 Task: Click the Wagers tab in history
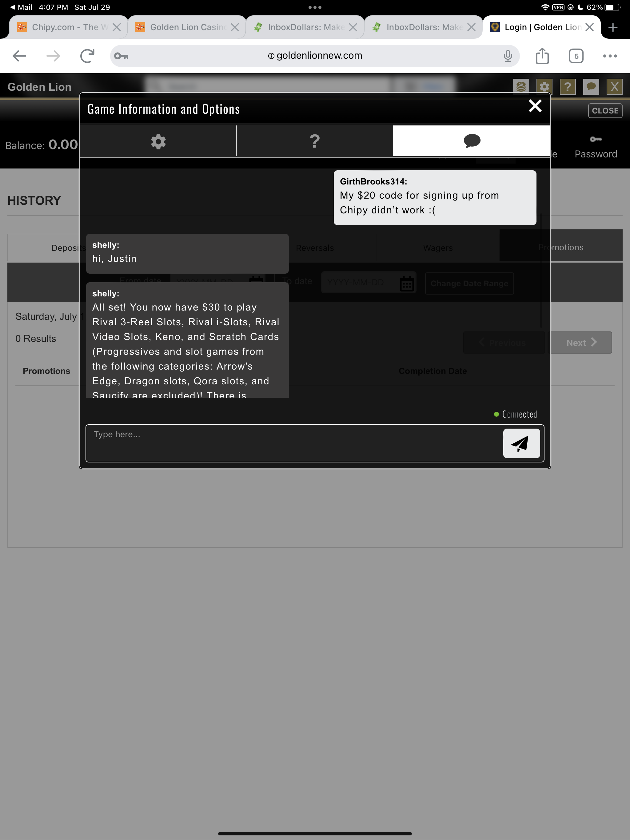point(437,248)
